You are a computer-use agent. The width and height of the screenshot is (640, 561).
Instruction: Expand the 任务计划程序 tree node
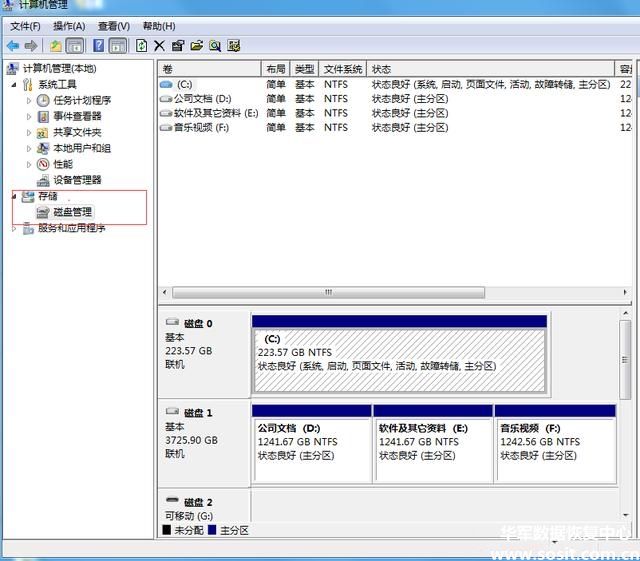[29, 100]
